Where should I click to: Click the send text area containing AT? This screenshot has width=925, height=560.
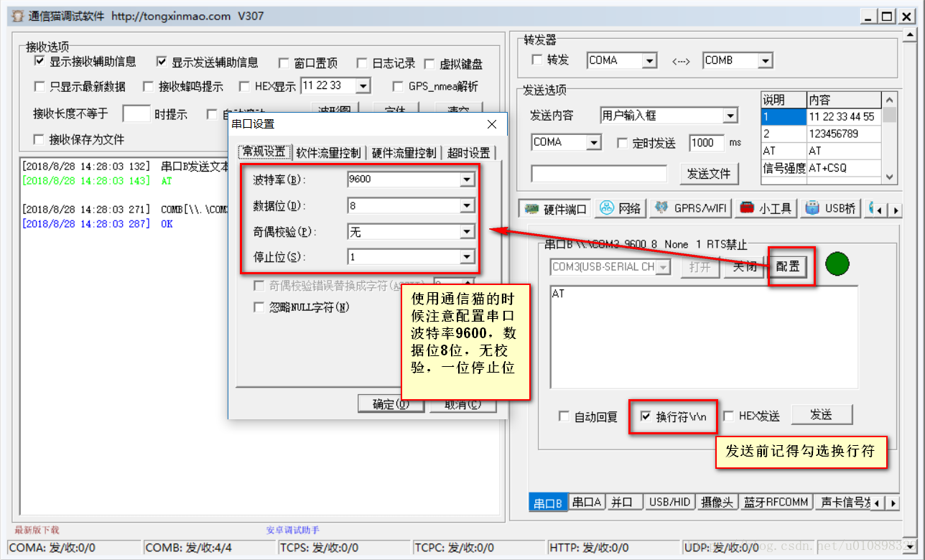(704, 337)
